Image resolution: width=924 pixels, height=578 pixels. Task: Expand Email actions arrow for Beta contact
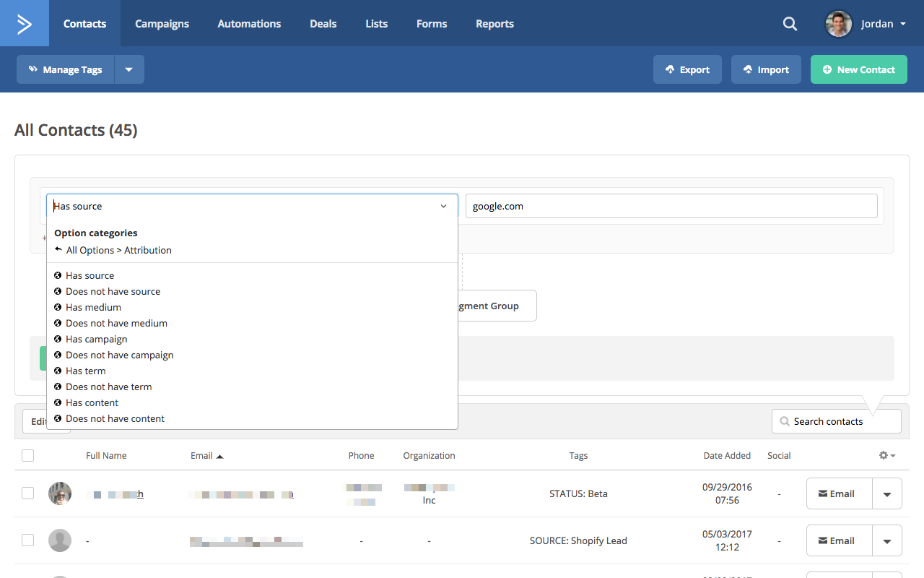coord(887,494)
